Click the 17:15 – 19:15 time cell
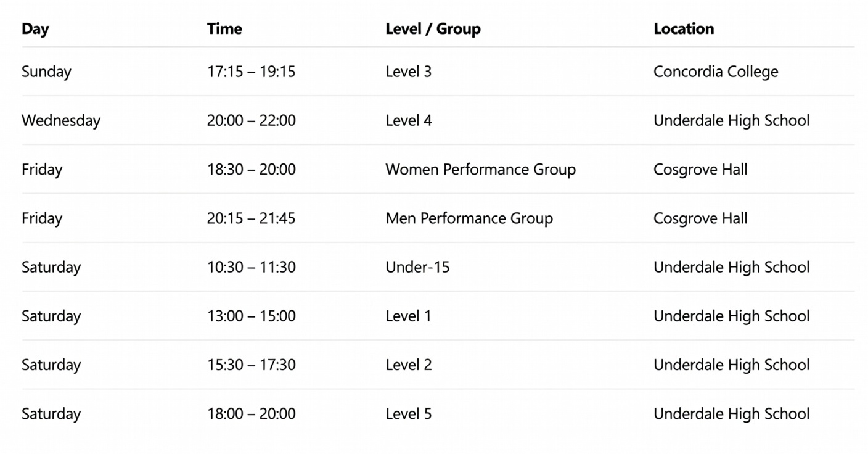This screenshot has height=454, width=868. 251,72
